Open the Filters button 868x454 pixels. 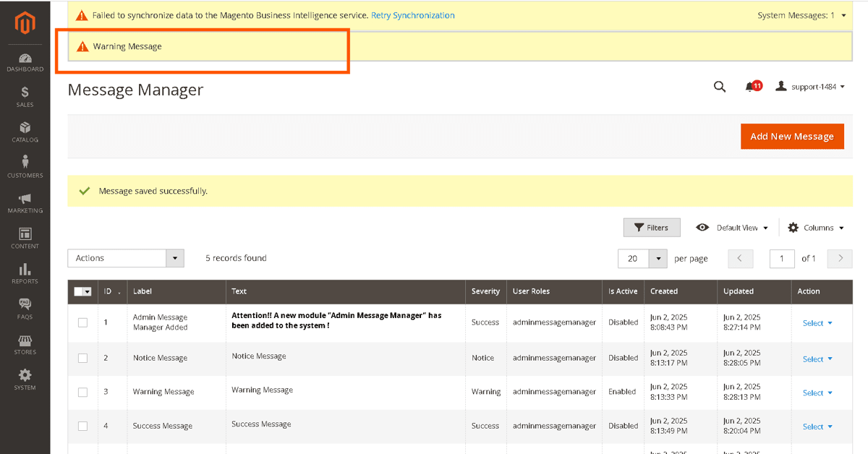651,228
